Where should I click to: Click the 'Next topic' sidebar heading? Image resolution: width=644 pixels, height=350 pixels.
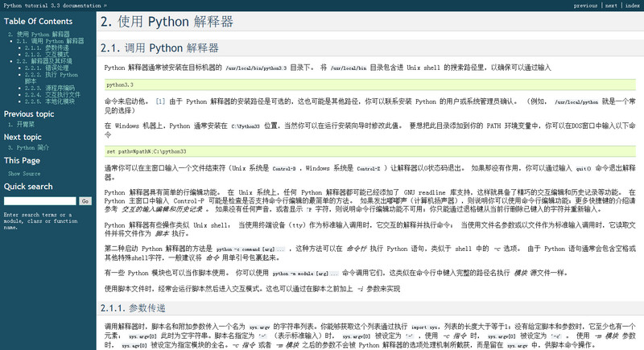(23, 137)
